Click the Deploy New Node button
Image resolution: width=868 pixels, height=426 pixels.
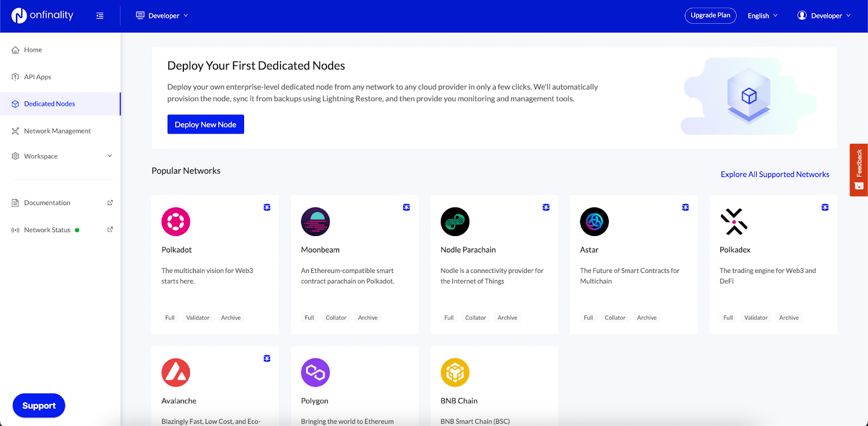[206, 124]
